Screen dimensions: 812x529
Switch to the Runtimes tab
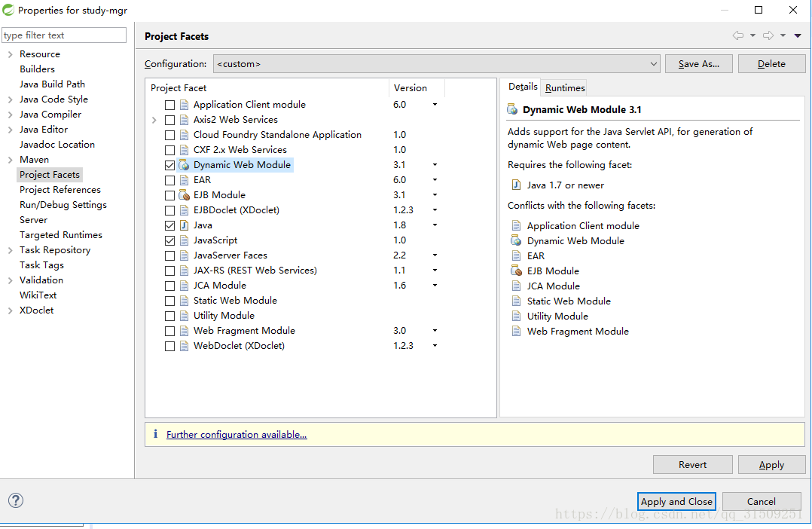point(565,87)
